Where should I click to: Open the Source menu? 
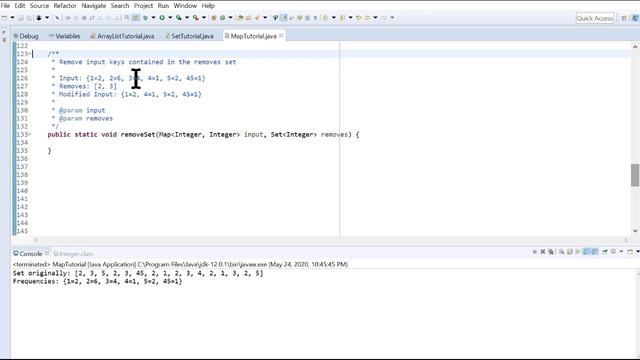point(39,6)
